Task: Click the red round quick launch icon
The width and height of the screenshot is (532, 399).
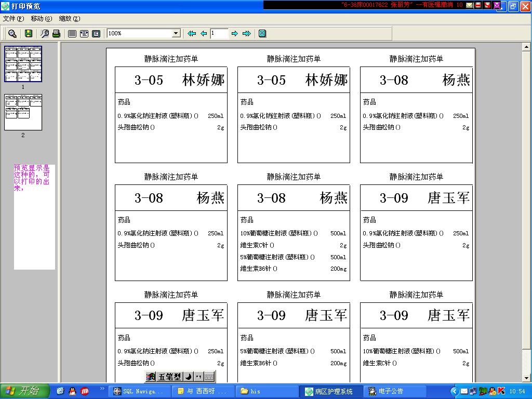Action: [85, 391]
